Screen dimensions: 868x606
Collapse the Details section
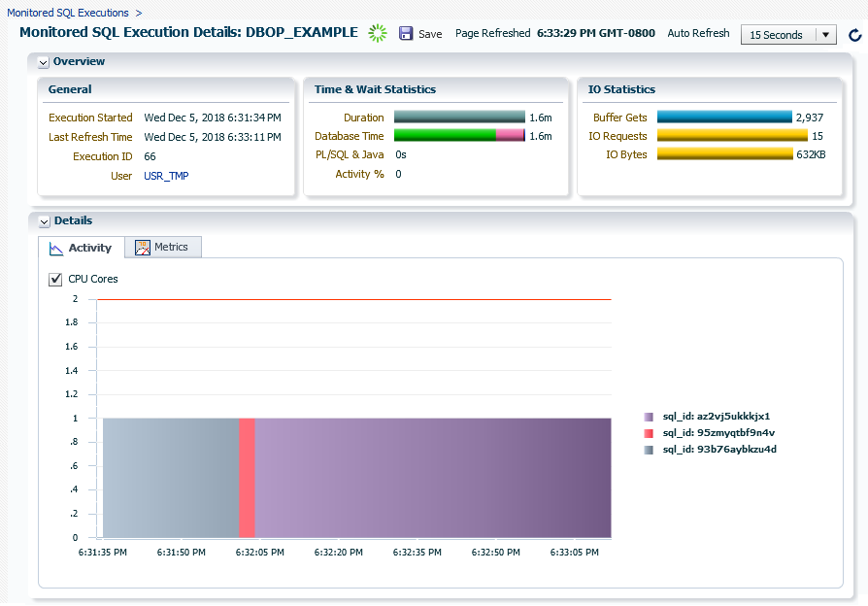tap(43, 220)
